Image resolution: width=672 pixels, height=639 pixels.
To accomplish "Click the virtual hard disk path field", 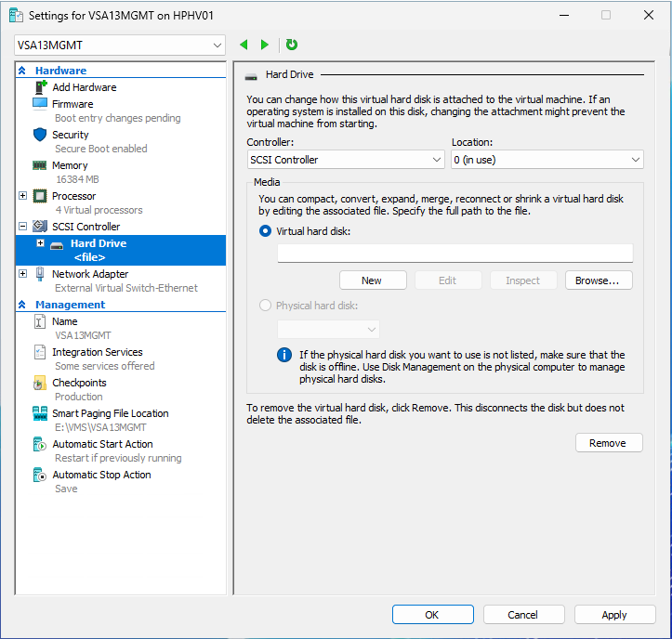I will (455, 254).
